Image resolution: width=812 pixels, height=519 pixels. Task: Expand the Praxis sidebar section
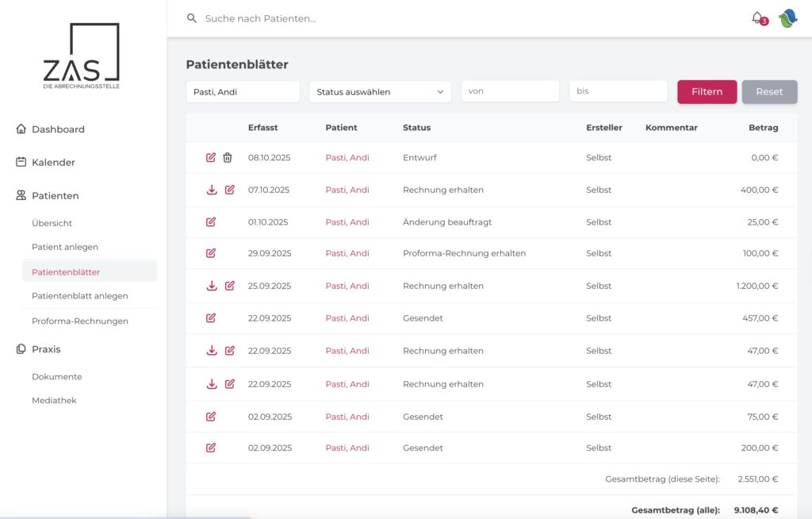tap(46, 349)
